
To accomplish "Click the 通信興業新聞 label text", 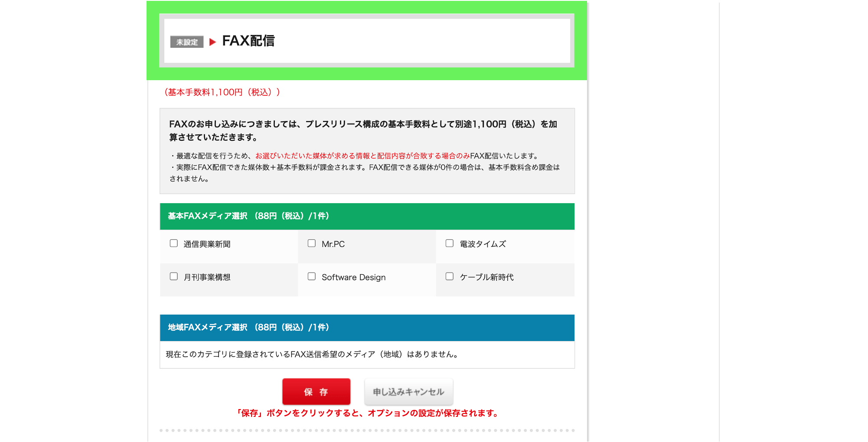I will pos(207,244).
